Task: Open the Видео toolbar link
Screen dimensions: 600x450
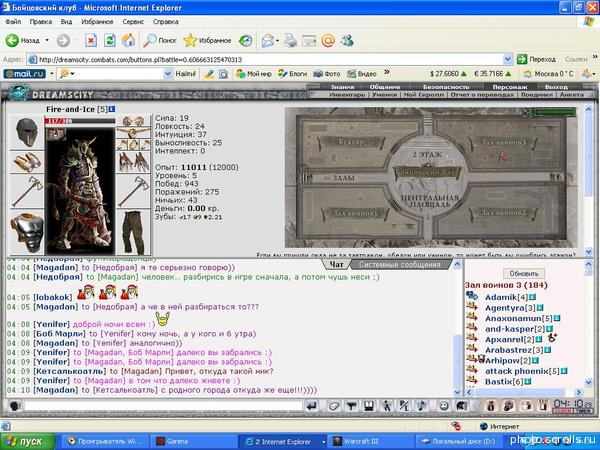Action: 362,74
